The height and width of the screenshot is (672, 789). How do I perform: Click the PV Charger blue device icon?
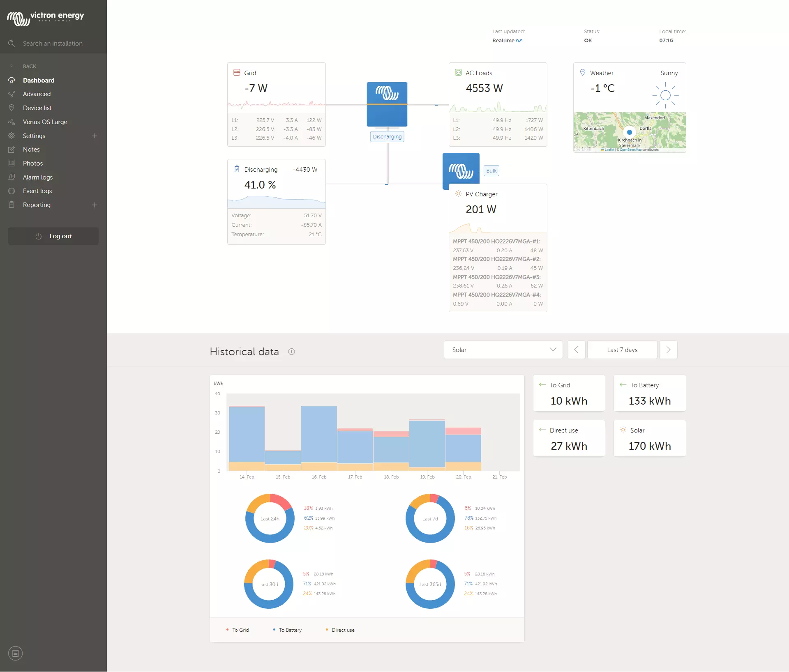click(x=461, y=170)
